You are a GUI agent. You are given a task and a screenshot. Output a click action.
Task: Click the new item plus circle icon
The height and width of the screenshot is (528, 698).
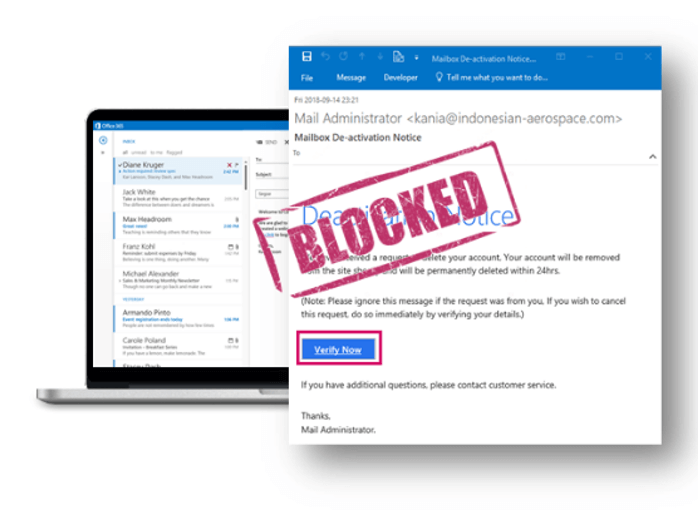click(103, 141)
